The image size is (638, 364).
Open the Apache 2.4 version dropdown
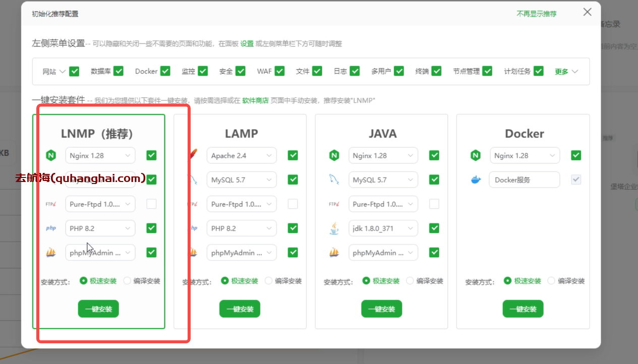click(x=242, y=156)
